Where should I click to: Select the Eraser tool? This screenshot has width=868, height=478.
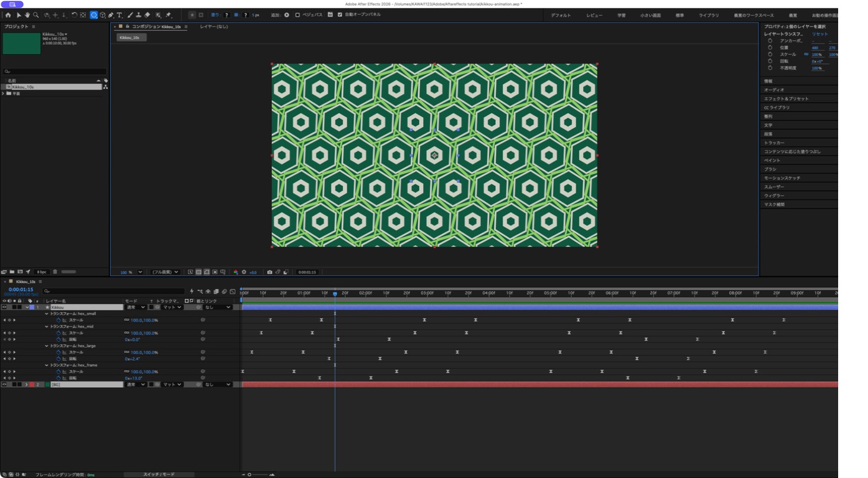coord(147,15)
